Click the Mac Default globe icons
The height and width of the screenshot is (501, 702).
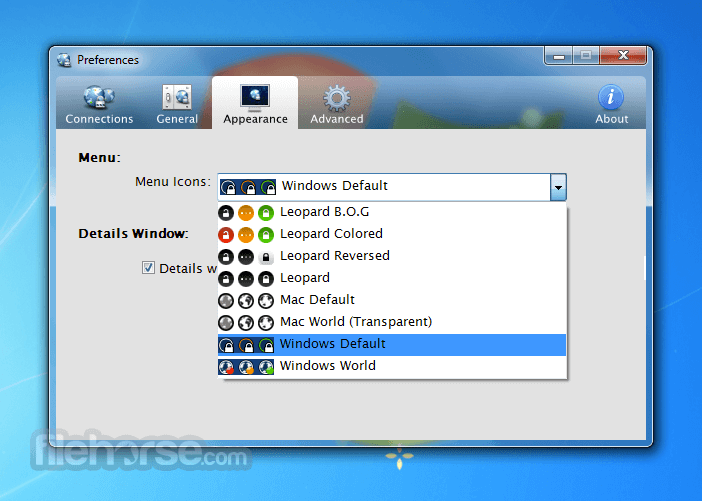(x=246, y=300)
